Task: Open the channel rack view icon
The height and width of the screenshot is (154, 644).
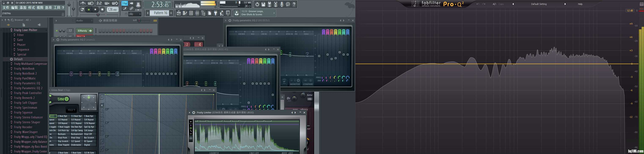Action: point(191,13)
